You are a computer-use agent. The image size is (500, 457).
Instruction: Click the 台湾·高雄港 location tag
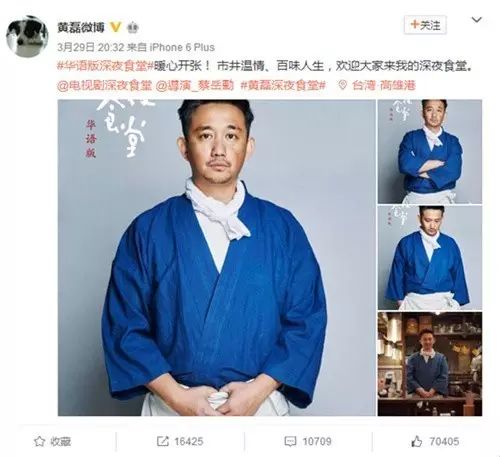coord(383,86)
